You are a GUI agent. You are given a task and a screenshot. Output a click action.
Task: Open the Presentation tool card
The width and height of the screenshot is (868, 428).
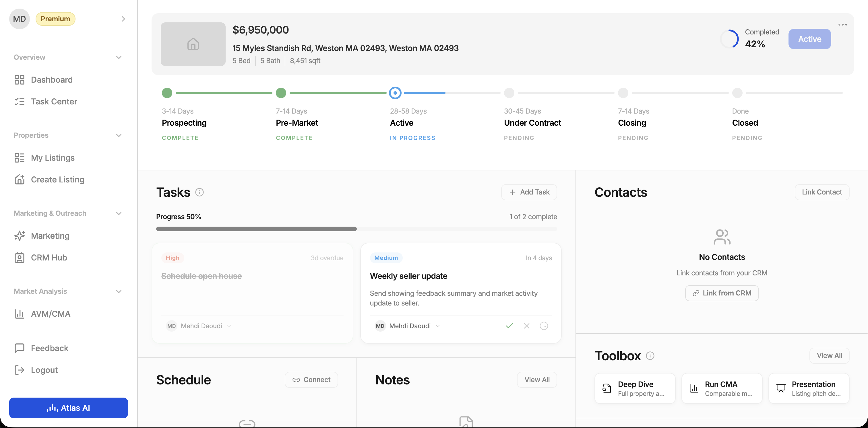pyautogui.click(x=808, y=388)
